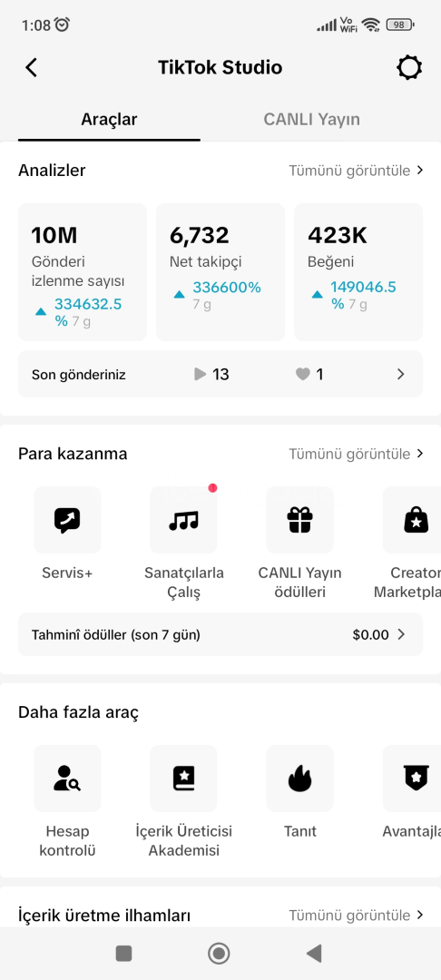441x980 pixels.
Task: Go back with the top-left arrow
Action: pyautogui.click(x=31, y=67)
